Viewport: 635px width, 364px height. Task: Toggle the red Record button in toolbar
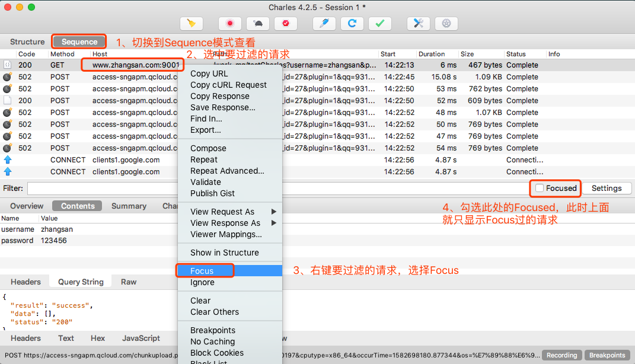229,24
